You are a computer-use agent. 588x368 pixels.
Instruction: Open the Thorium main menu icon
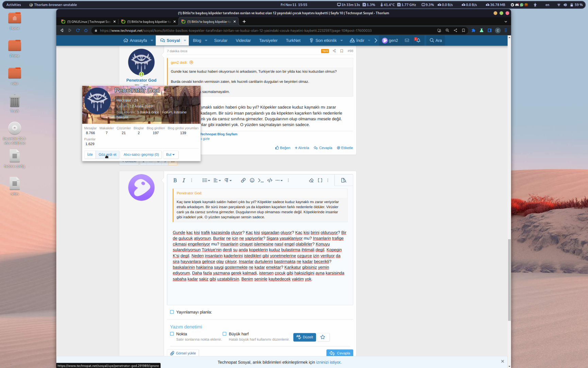tap(506, 30)
